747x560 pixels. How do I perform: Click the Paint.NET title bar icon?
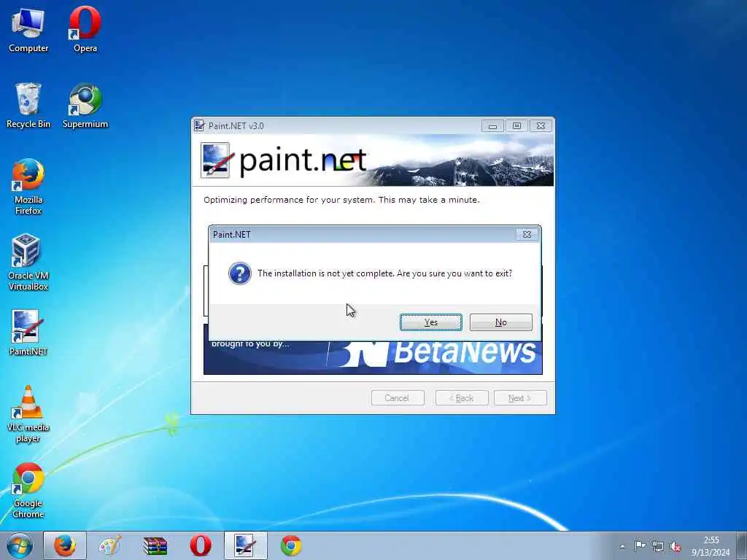[x=199, y=125]
